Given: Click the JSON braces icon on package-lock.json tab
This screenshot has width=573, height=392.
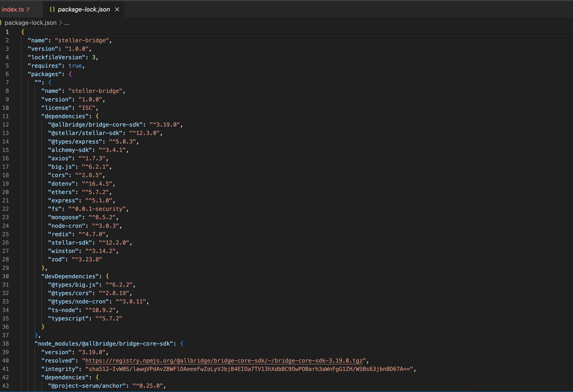Looking at the screenshot, I should 52,9.
